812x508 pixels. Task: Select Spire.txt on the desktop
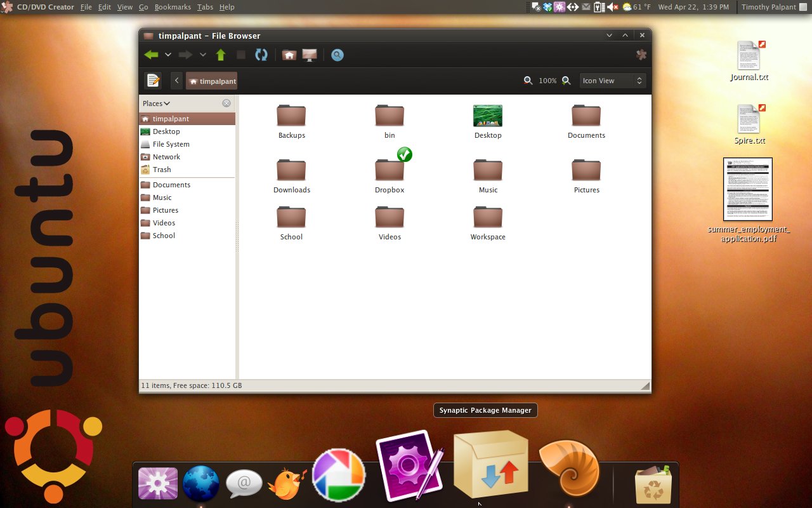pos(749,119)
